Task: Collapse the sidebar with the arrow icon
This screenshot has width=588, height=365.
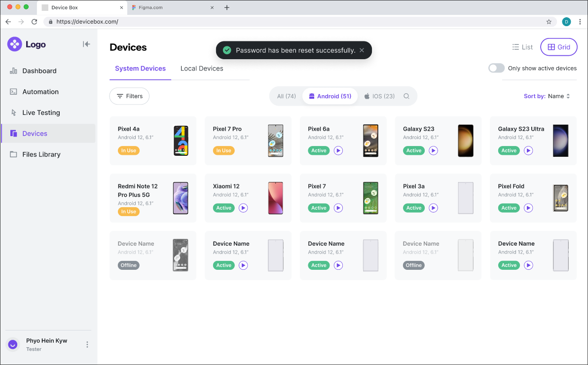Action: (x=86, y=44)
